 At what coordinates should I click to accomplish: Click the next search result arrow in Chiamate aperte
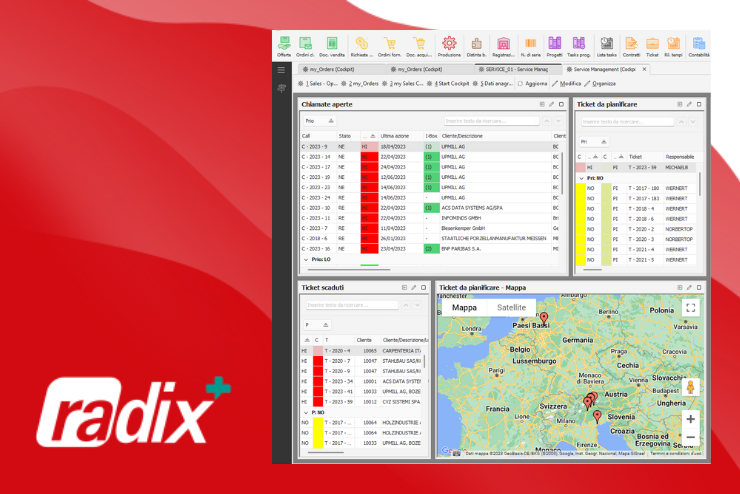point(558,121)
